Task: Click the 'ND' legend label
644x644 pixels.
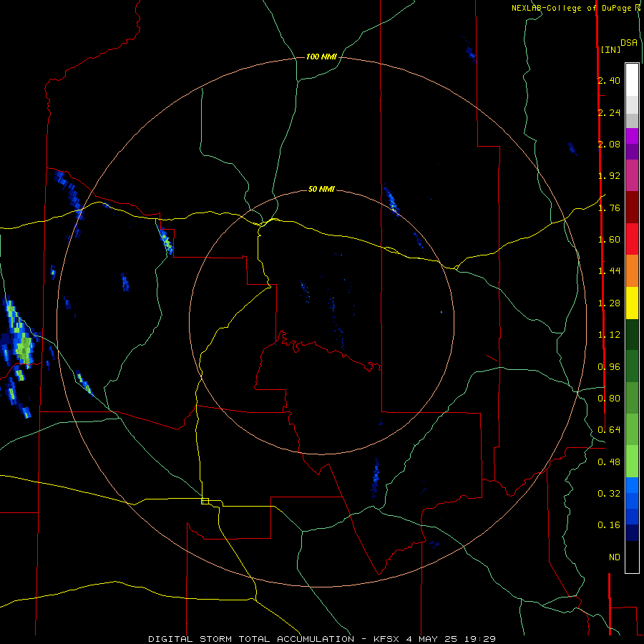Action: pyautogui.click(x=615, y=557)
